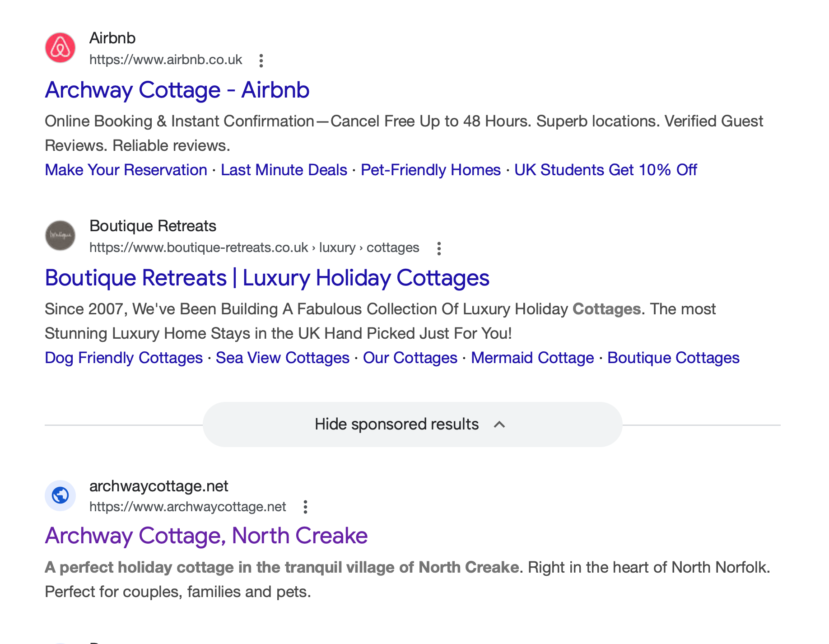Open three-dot menu for archwaycottage.net result
This screenshot has width=829, height=644.
pos(305,507)
